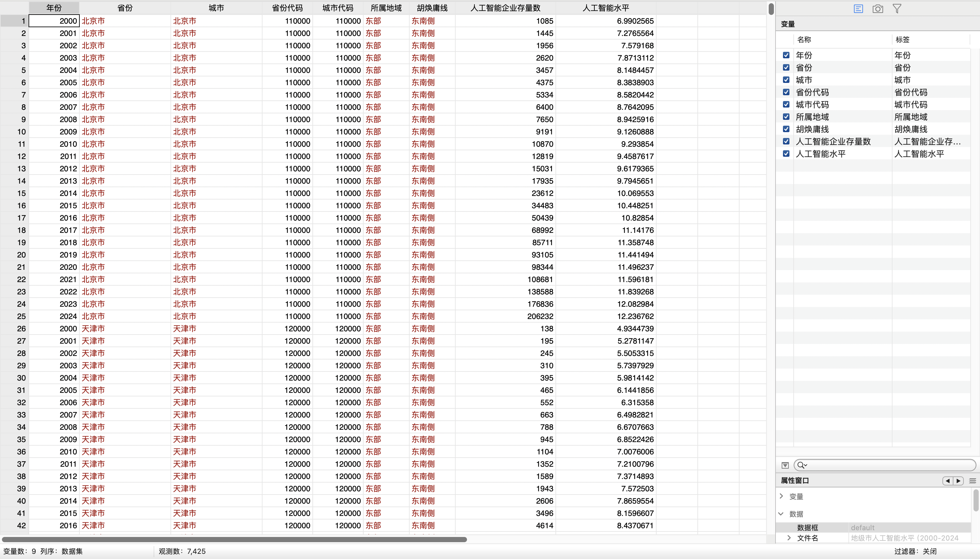Click the next arrow in 属性窗口

(959, 481)
